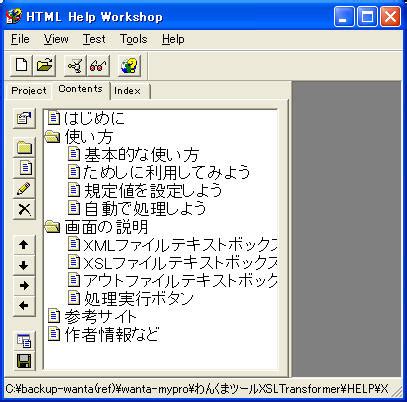This screenshot has width=407, height=402.
Task: Select the 使い方 heading
Action: click(x=89, y=136)
